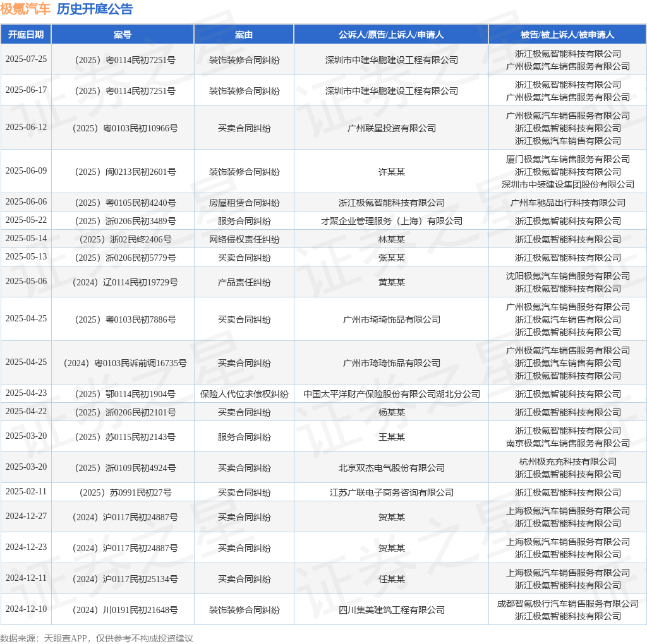Select date cell 2025-07-25
Viewport: 647px width, 644px height.
pyautogui.click(x=26, y=59)
